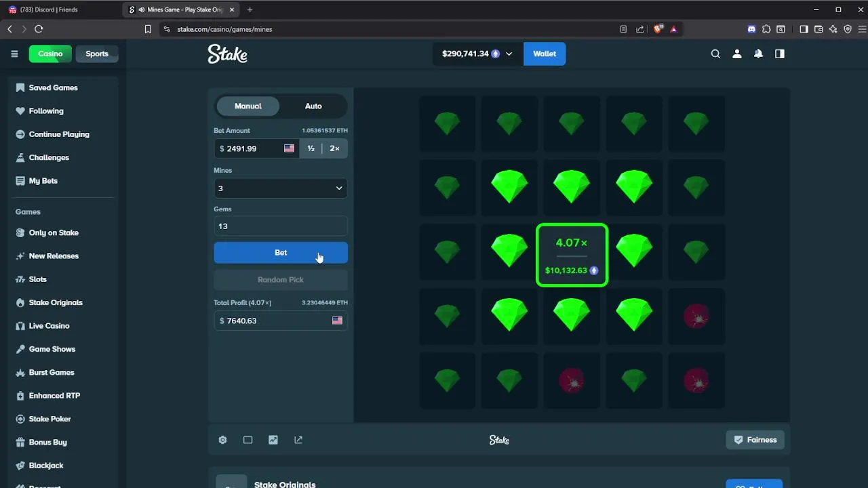Open the site search magnifier icon
The image size is (868, 488).
[715, 54]
